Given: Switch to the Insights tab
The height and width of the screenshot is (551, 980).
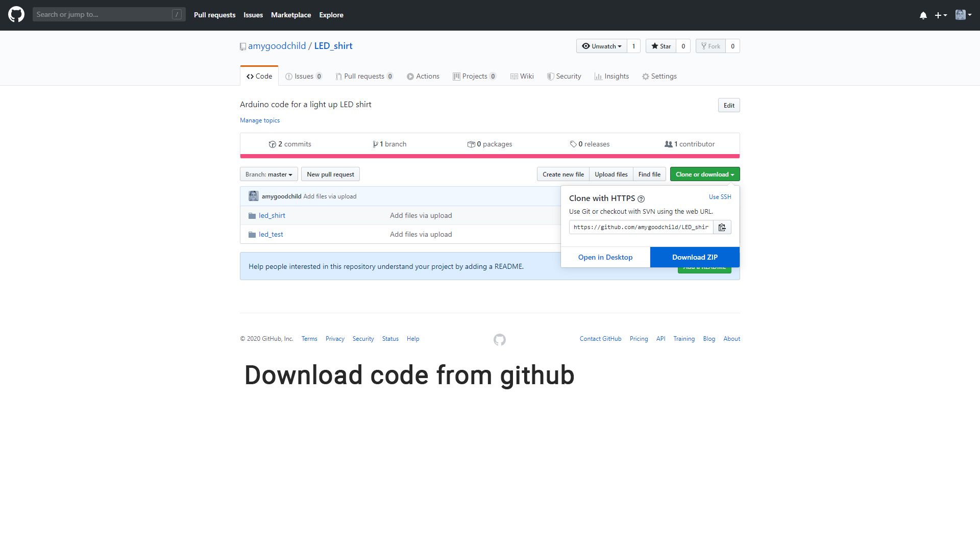Looking at the screenshot, I should click(x=611, y=77).
